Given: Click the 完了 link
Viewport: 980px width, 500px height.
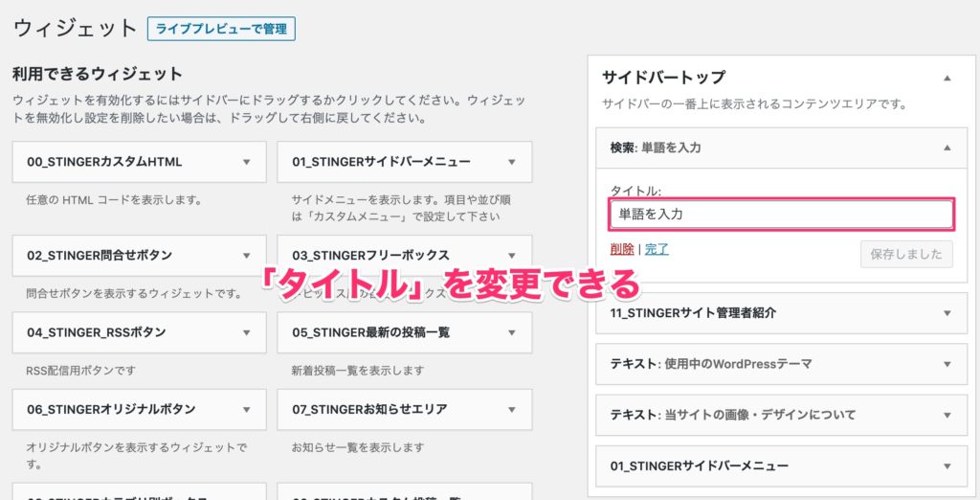Looking at the screenshot, I should [x=657, y=249].
